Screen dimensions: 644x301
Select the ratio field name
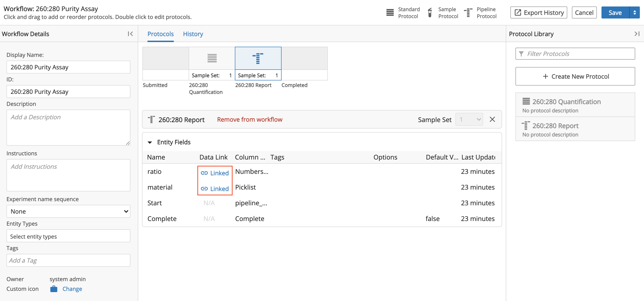coord(154,172)
